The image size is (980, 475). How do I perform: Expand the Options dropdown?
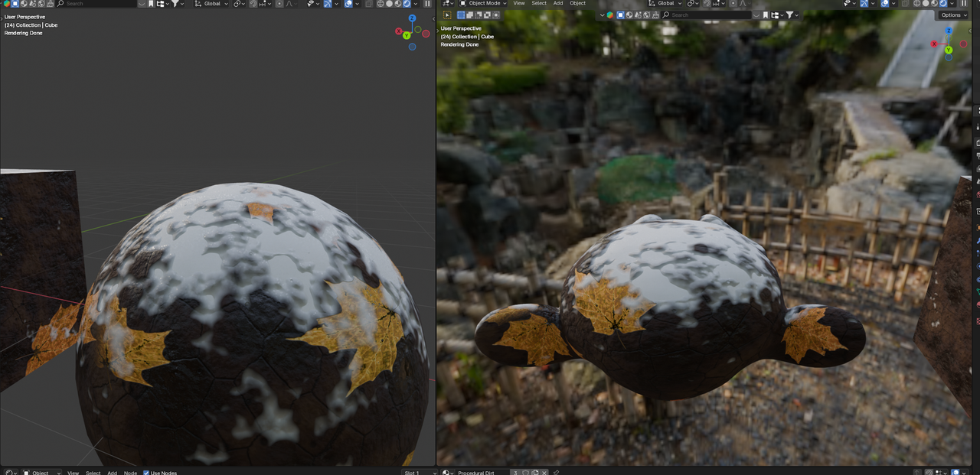[952, 15]
